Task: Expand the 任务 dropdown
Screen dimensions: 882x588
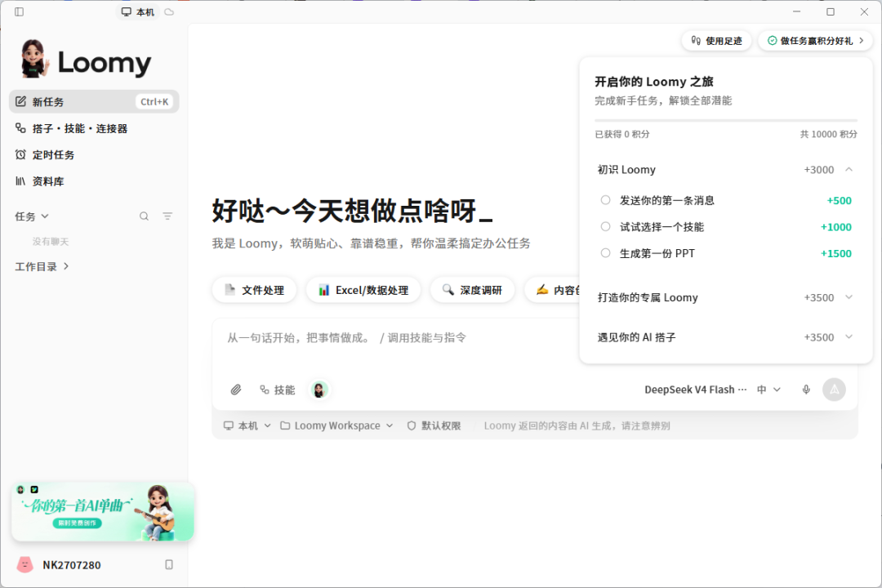Action: (x=32, y=216)
